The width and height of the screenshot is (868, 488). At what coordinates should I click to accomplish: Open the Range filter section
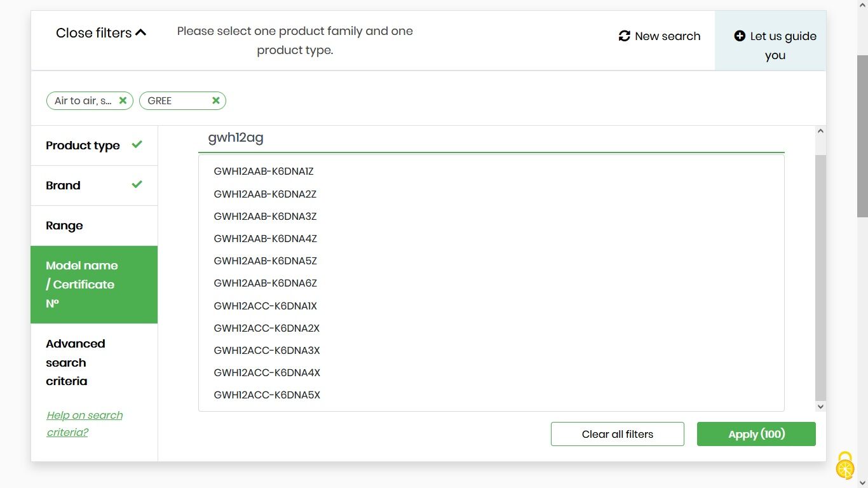(x=94, y=226)
